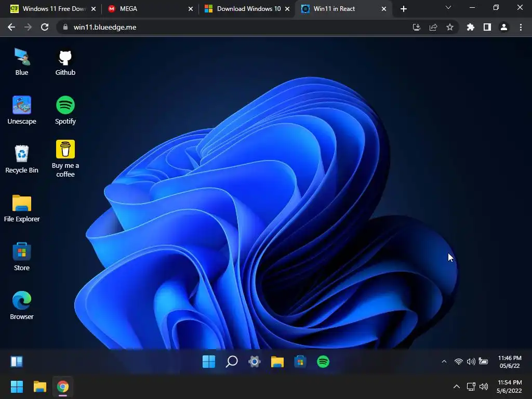View site information via the lock icon

click(x=65, y=27)
